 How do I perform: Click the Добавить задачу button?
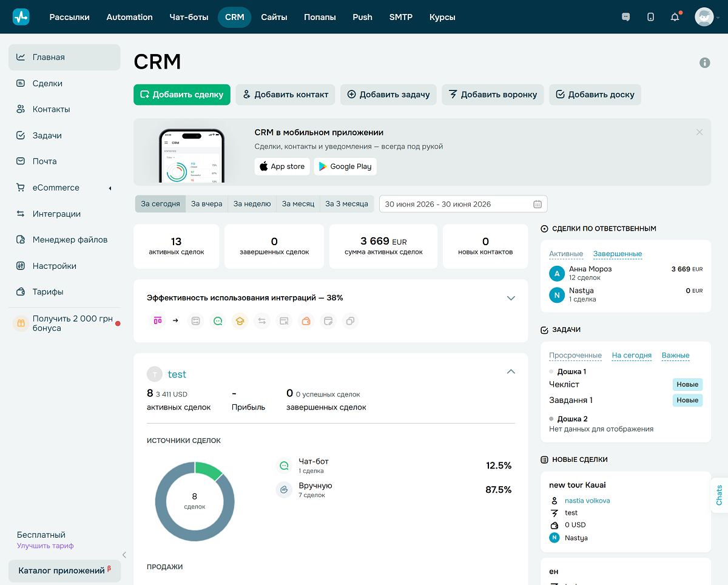point(388,95)
